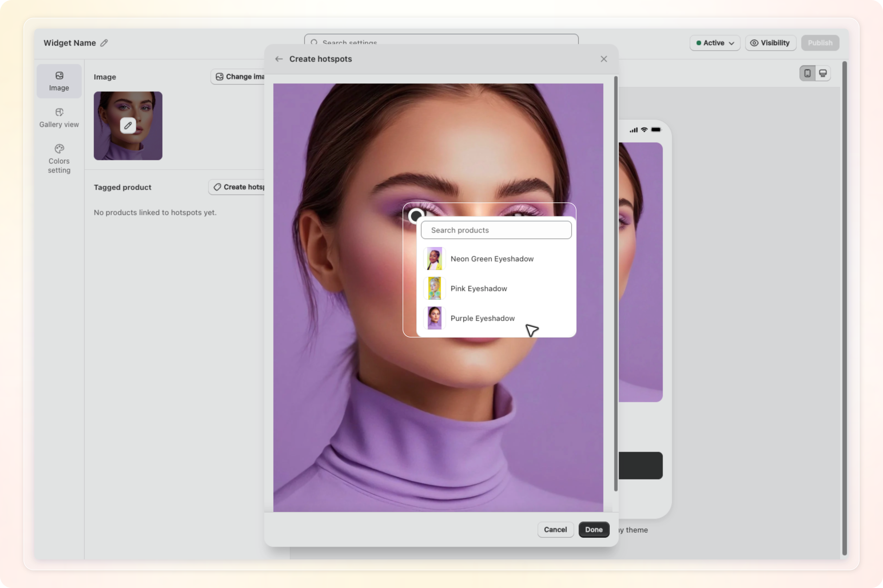Click the hotspot marker on the eye
This screenshot has width=883, height=588.
[x=416, y=216]
